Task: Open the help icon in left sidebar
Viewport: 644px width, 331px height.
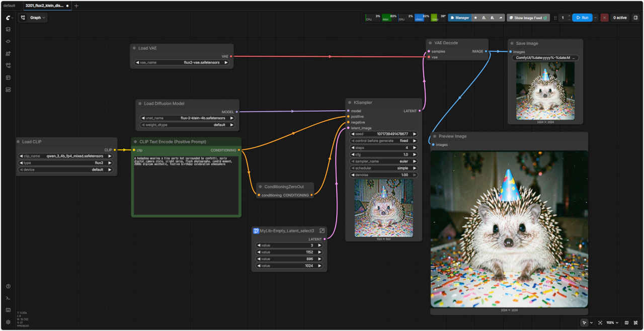Action: (x=8, y=286)
